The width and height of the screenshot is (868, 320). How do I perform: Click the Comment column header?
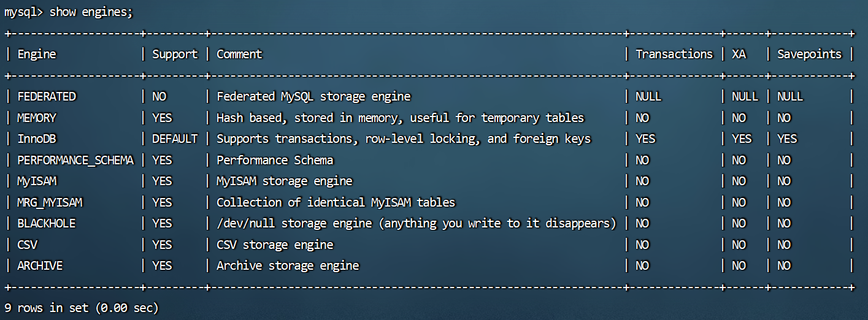(239, 54)
